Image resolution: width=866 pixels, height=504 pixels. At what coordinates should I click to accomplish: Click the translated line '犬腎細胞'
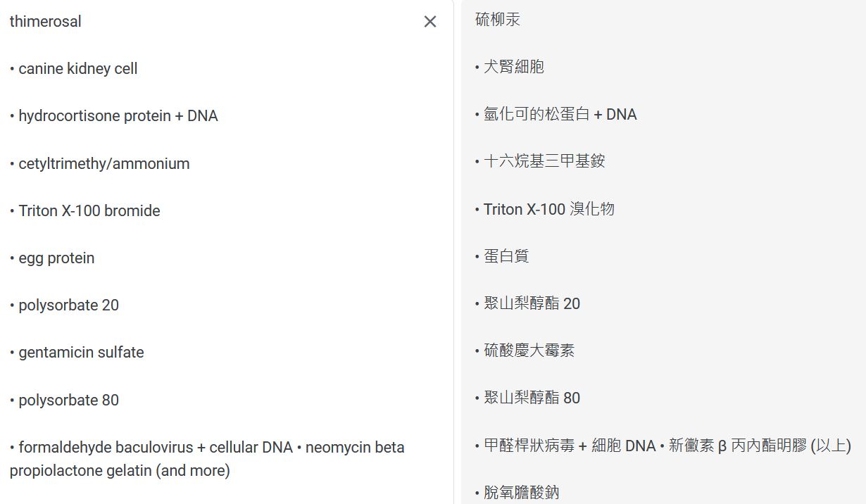pos(514,67)
